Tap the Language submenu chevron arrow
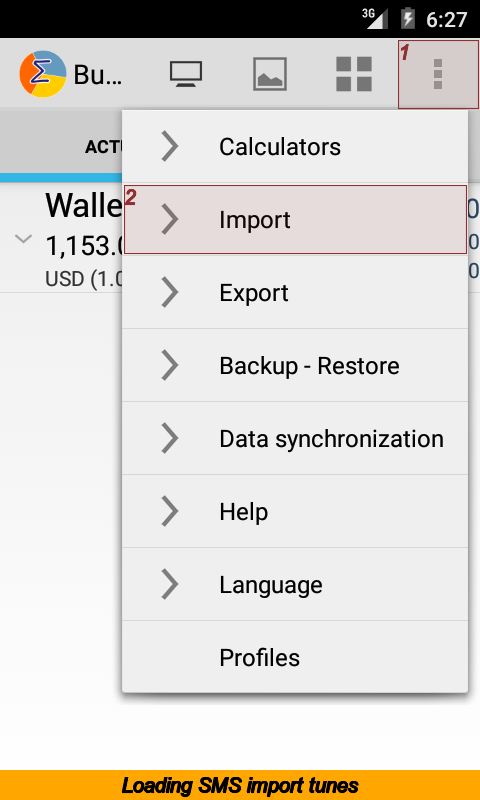 170,584
